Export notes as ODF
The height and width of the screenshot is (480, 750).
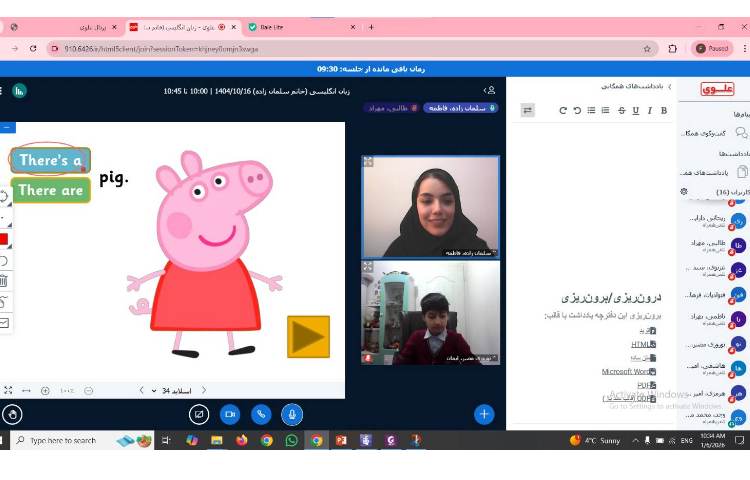[629, 398]
